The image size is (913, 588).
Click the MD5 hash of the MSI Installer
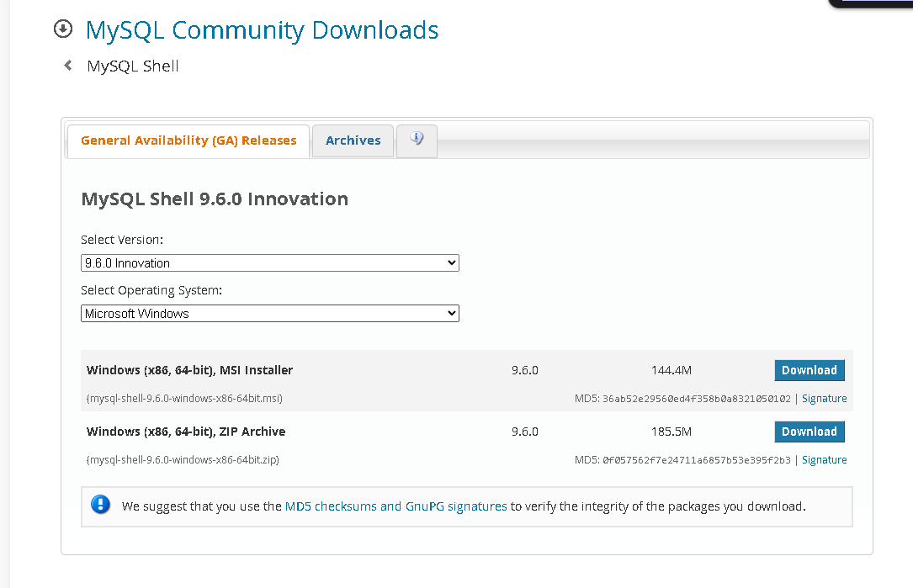(697, 399)
